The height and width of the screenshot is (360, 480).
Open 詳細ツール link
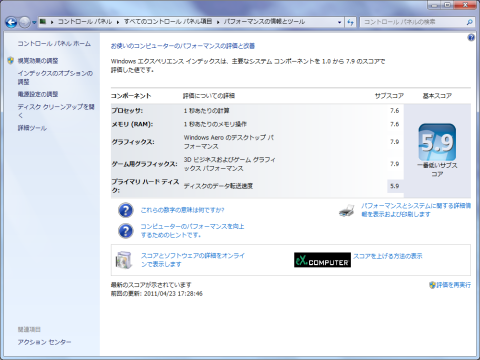[x=32, y=128]
